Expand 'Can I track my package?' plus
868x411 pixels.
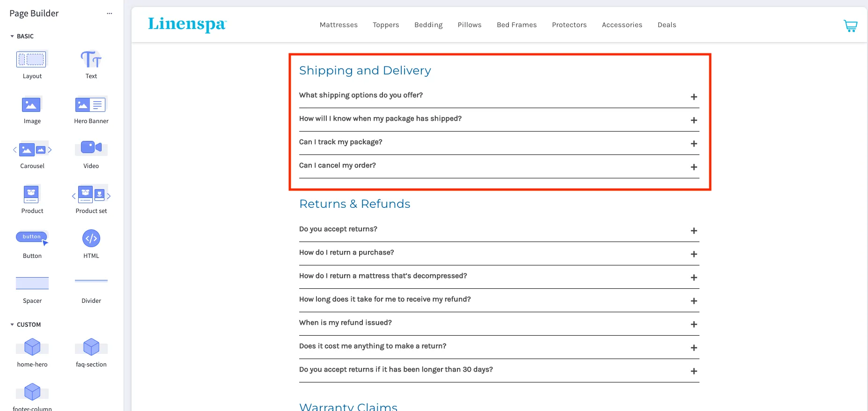point(694,144)
